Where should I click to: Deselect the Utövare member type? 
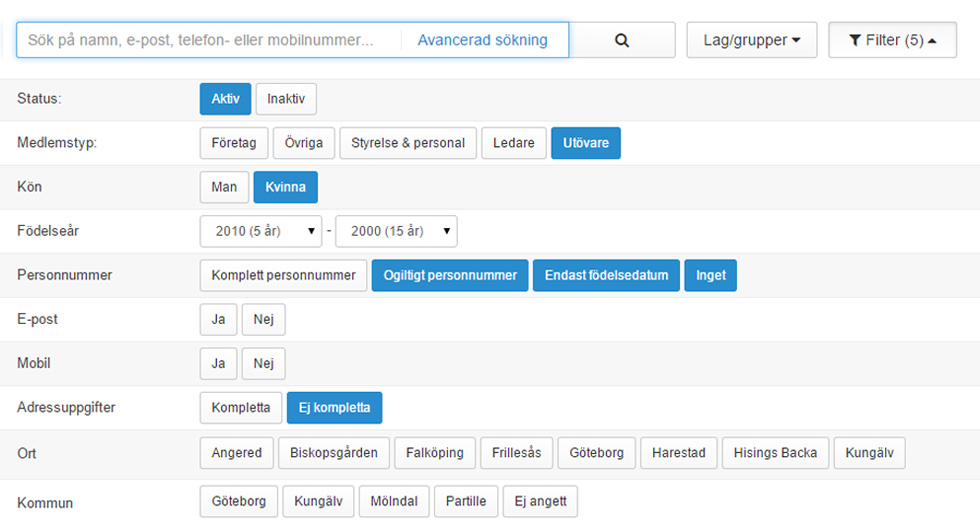coord(586,143)
